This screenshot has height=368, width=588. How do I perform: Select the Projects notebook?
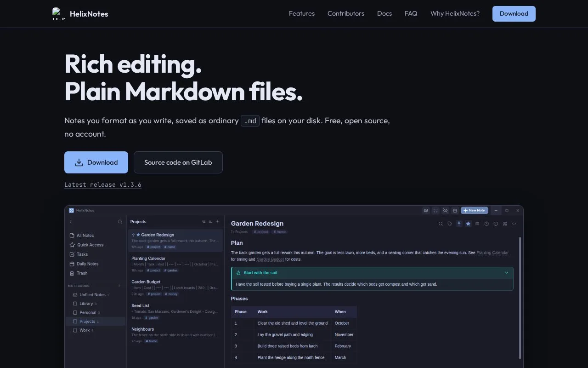[x=96, y=322]
